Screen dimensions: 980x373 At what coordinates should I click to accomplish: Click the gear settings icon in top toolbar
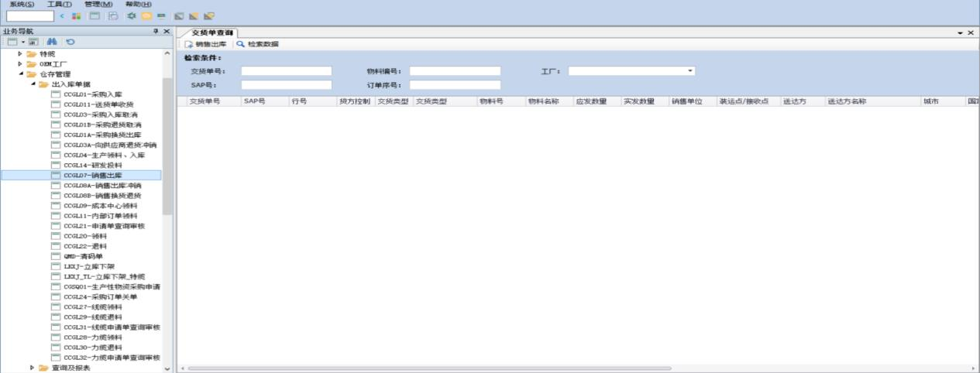(x=131, y=15)
